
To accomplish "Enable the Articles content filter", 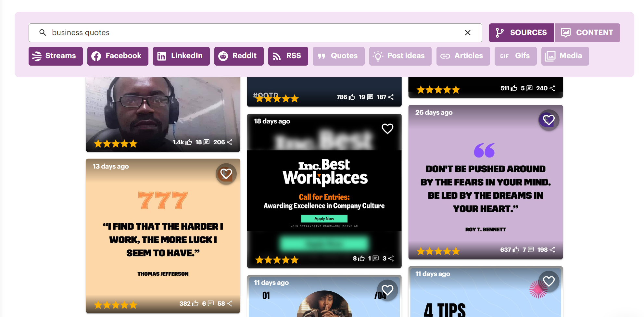I will (463, 56).
